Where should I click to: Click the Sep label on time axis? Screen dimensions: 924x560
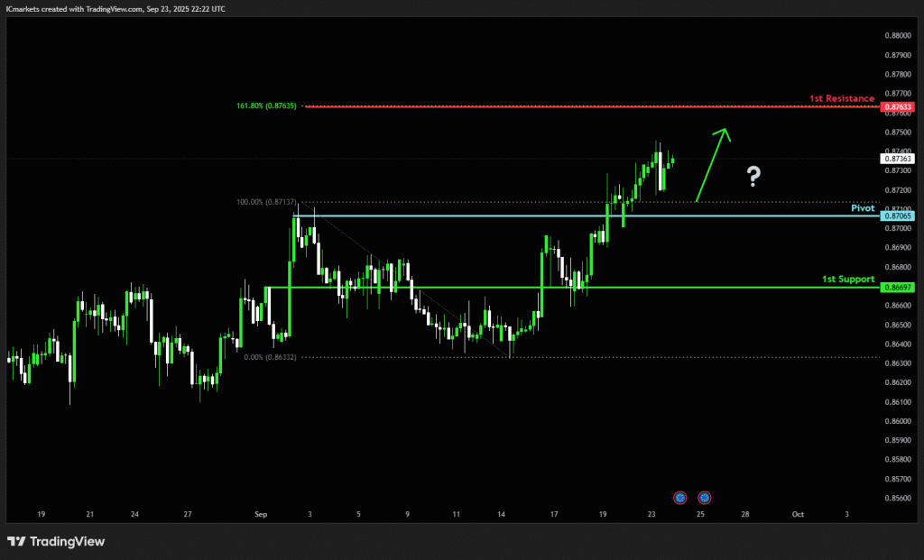(x=261, y=514)
